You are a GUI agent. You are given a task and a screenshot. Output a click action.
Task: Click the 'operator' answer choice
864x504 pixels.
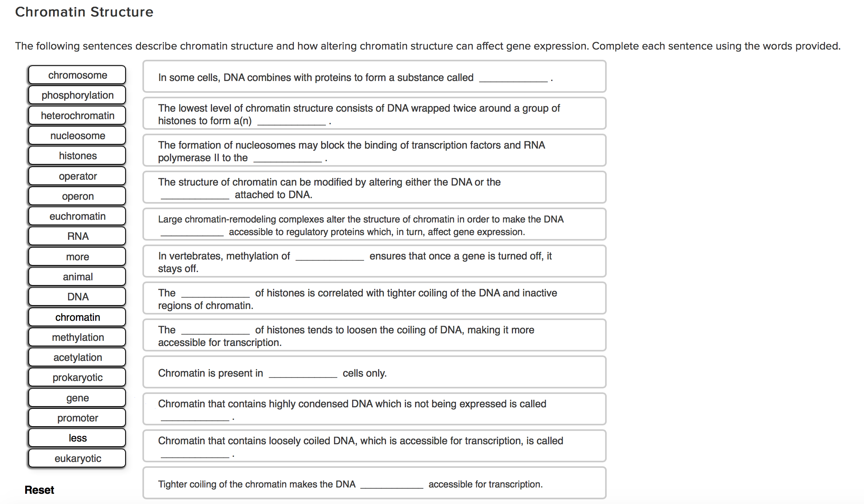[x=77, y=176]
